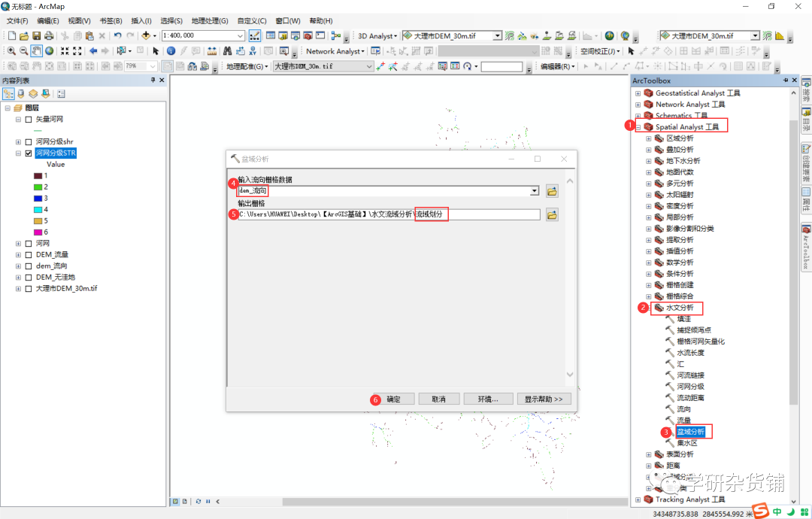Toggle visibility of 河网分级shr layer
812x519 pixels.
click(29, 141)
